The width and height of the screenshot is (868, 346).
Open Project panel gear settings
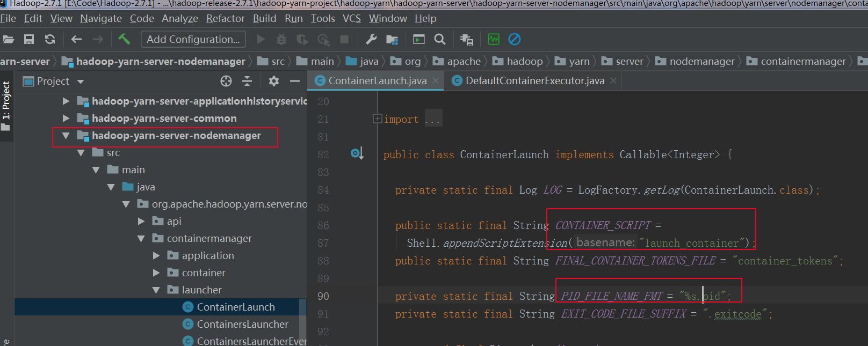(274, 81)
